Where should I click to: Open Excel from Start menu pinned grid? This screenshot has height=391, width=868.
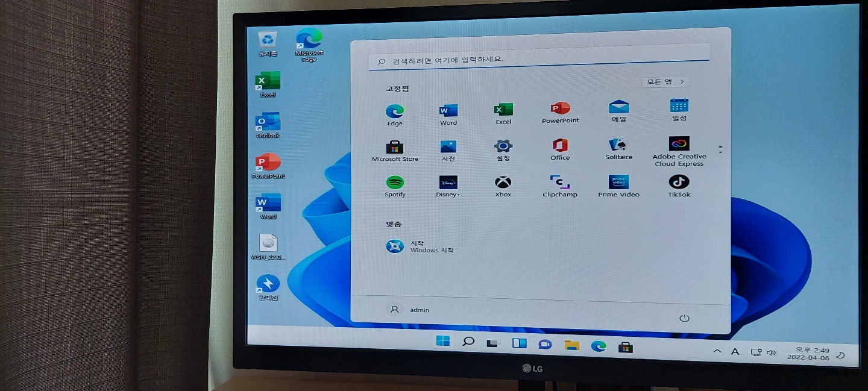click(x=503, y=113)
